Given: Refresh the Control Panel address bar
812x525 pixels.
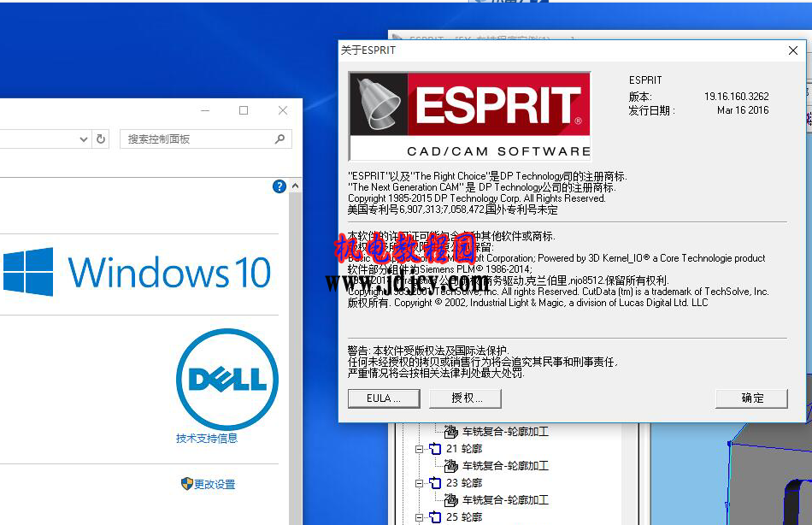Looking at the screenshot, I should 101,139.
